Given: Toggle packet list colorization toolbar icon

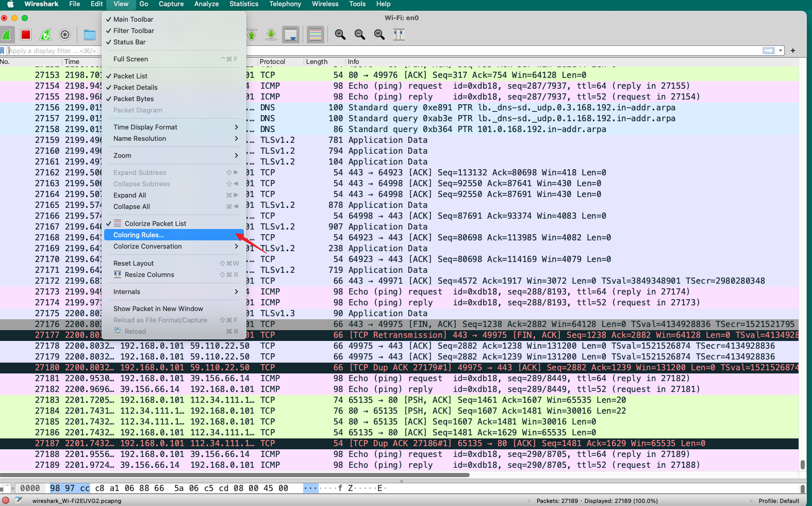Looking at the screenshot, I should (316, 35).
